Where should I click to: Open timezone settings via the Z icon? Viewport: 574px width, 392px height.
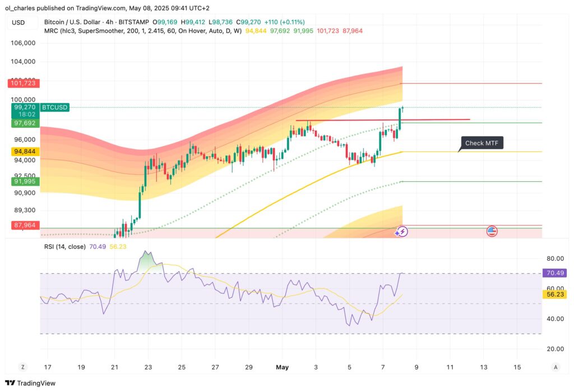pos(22,366)
